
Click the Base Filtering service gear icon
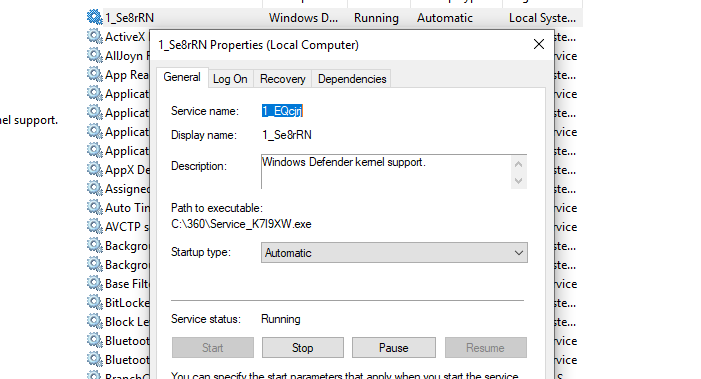94,283
